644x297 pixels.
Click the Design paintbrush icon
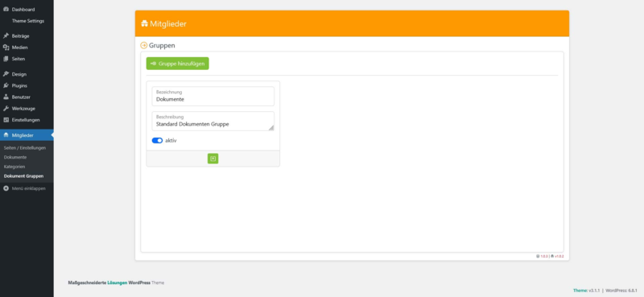point(6,74)
